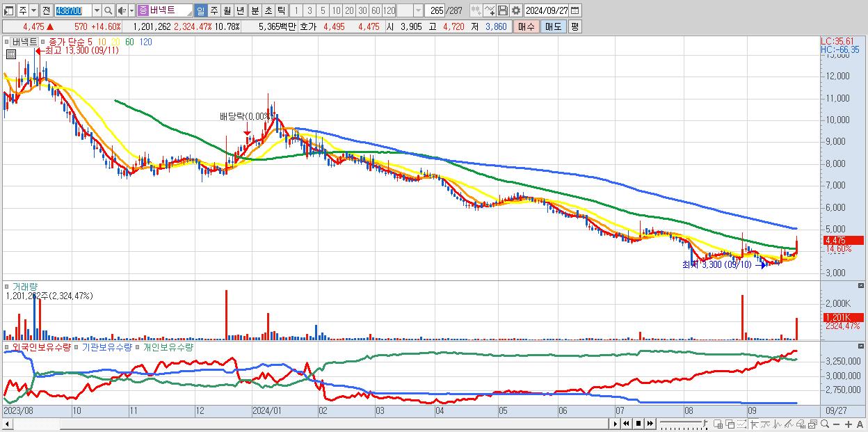Select interval 1 button
The image size is (868, 432).
click(x=296, y=10)
